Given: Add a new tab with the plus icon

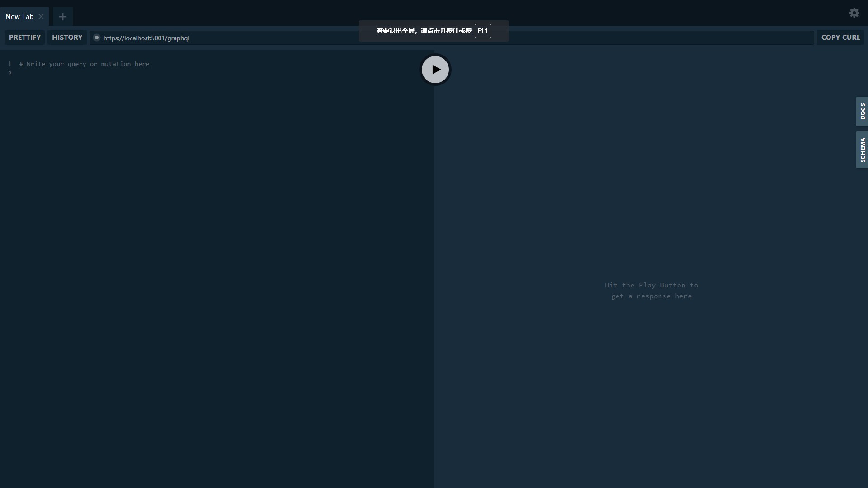Looking at the screenshot, I should [x=63, y=17].
